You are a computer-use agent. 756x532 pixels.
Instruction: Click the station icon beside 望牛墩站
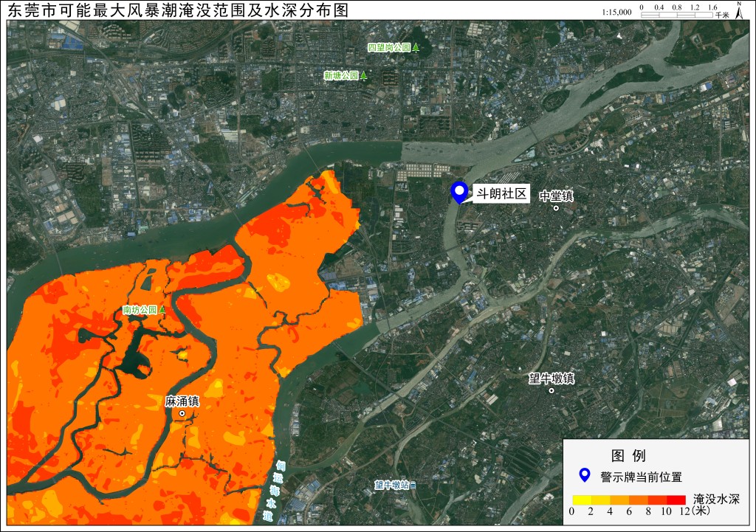(413, 486)
